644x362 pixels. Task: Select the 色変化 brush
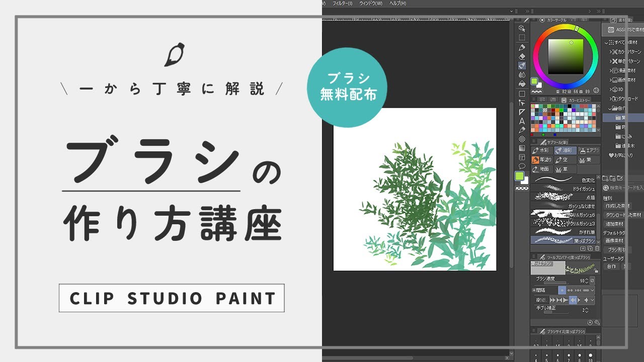pyautogui.click(x=563, y=180)
